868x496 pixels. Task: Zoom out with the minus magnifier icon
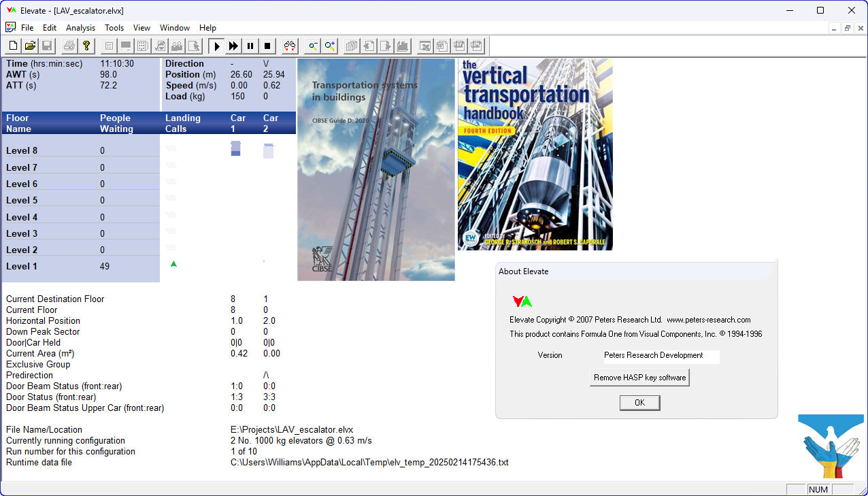pyautogui.click(x=313, y=46)
